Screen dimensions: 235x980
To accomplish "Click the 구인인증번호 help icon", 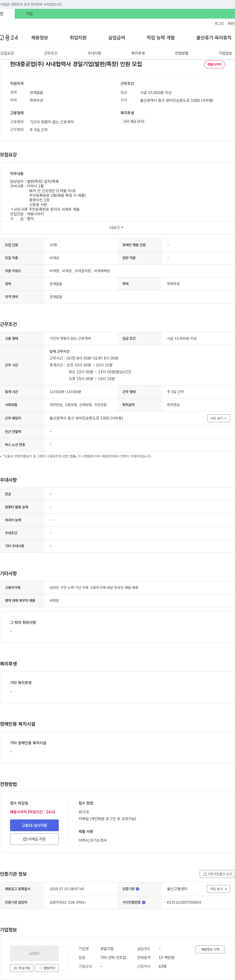I will click(x=144, y=902).
